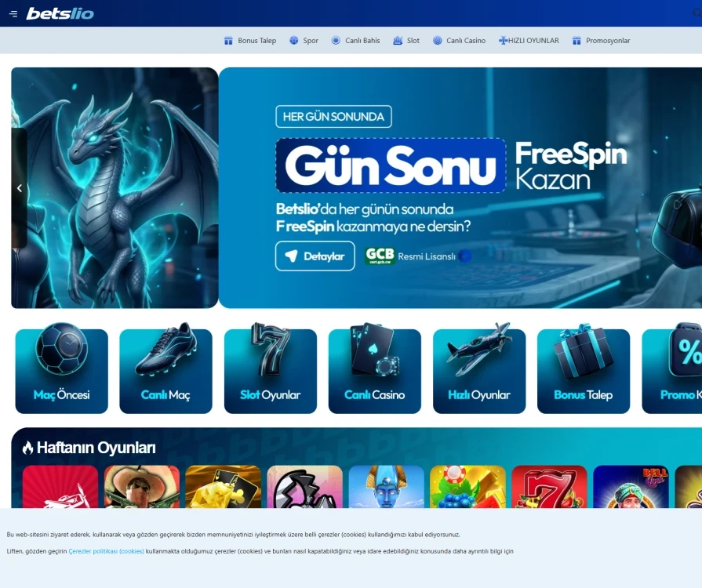Open the Bonus Talep category card
This screenshot has height=588, width=702.
click(584, 372)
